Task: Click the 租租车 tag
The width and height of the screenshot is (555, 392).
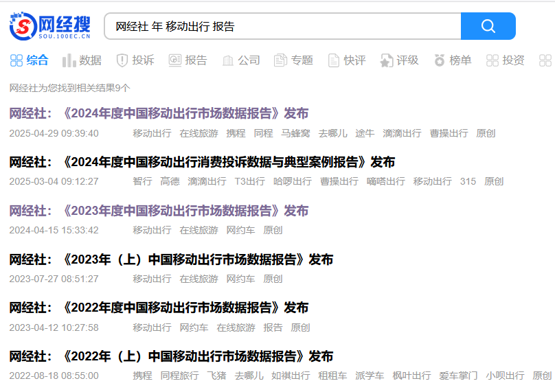Action: click(x=332, y=376)
